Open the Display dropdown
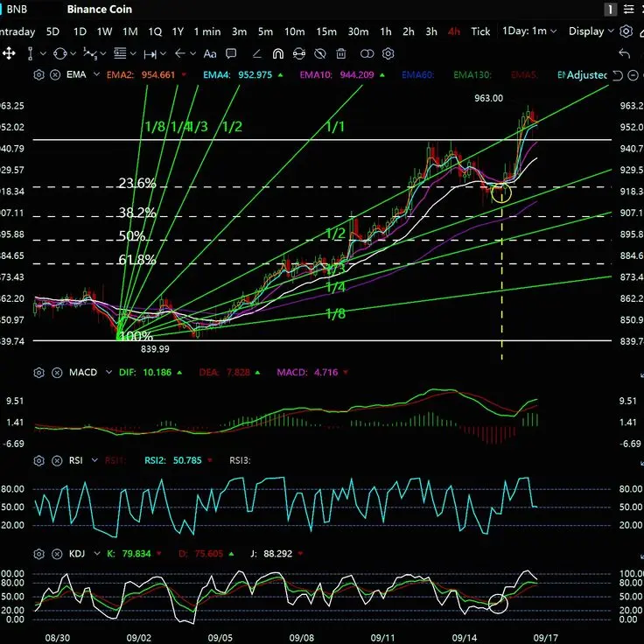Screen dimensions: 644x644 [x=591, y=31]
